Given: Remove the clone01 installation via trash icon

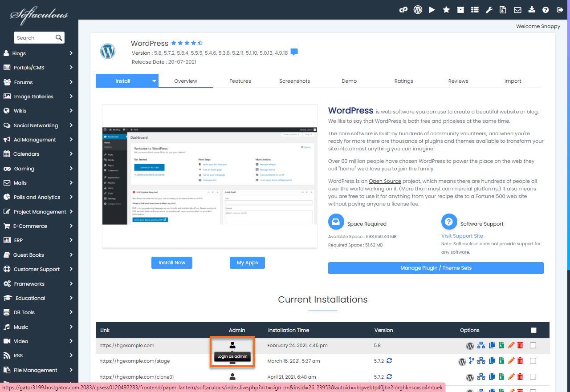Looking at the screenshot, I should point(520,377).
